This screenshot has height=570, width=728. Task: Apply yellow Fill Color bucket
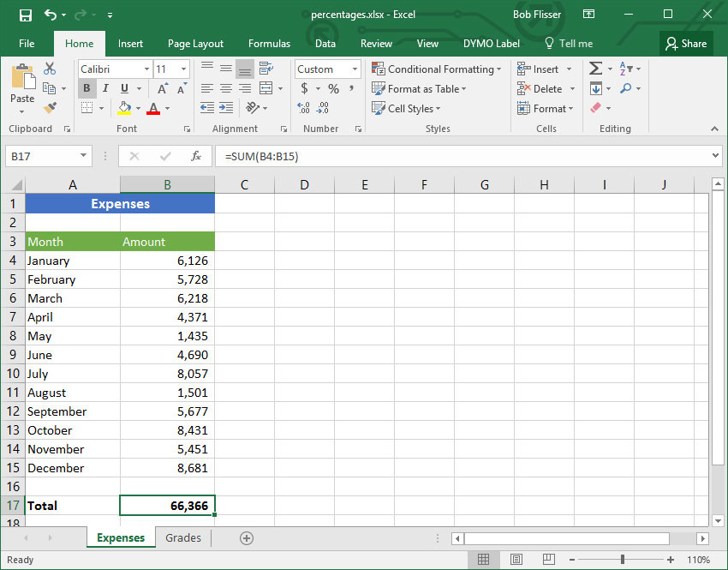(124, 108)
